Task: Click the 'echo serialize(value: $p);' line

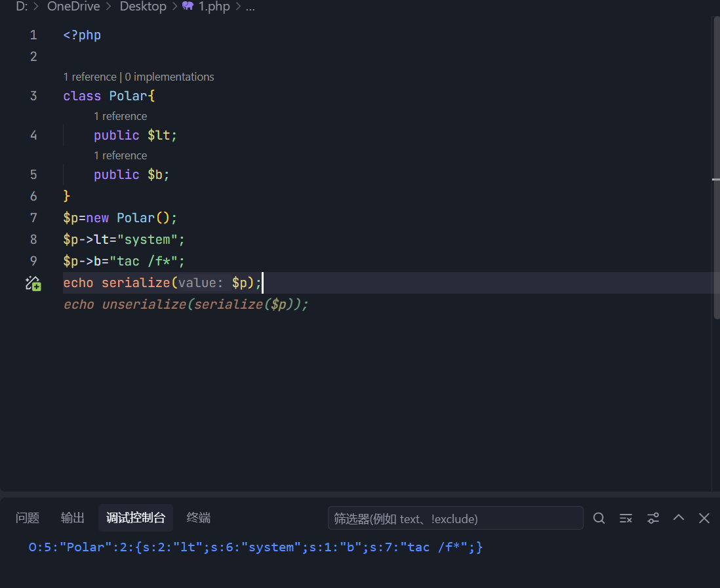Action: coord(163,283)
